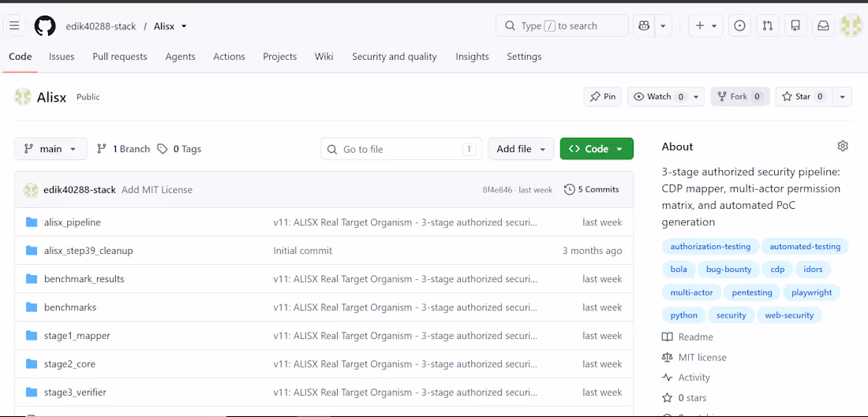868x417 pixels.
Task: Click the stage1_mapper folder icon
Action: click(x=31, y=336)
